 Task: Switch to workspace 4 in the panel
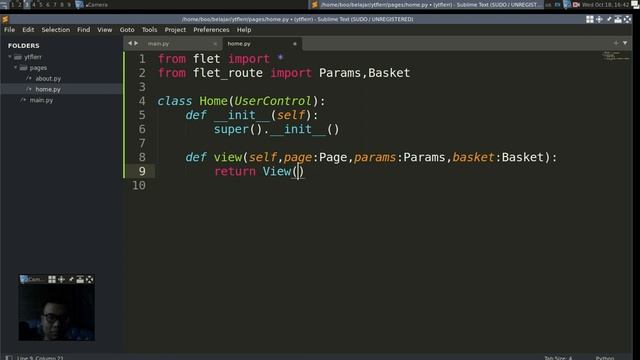click(33, 4)
